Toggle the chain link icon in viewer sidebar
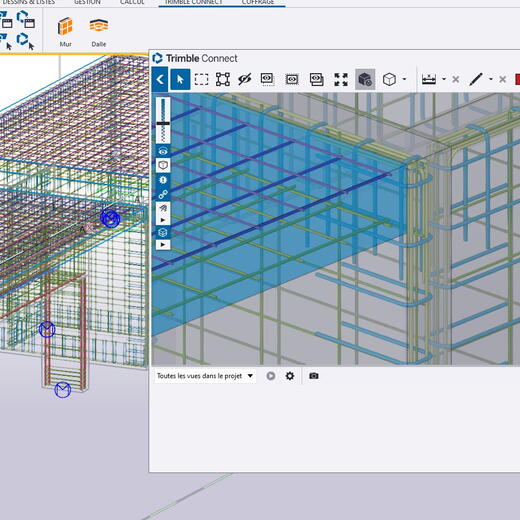The height and width of the screenshot is (520, 520). click(x=163, y=194)
